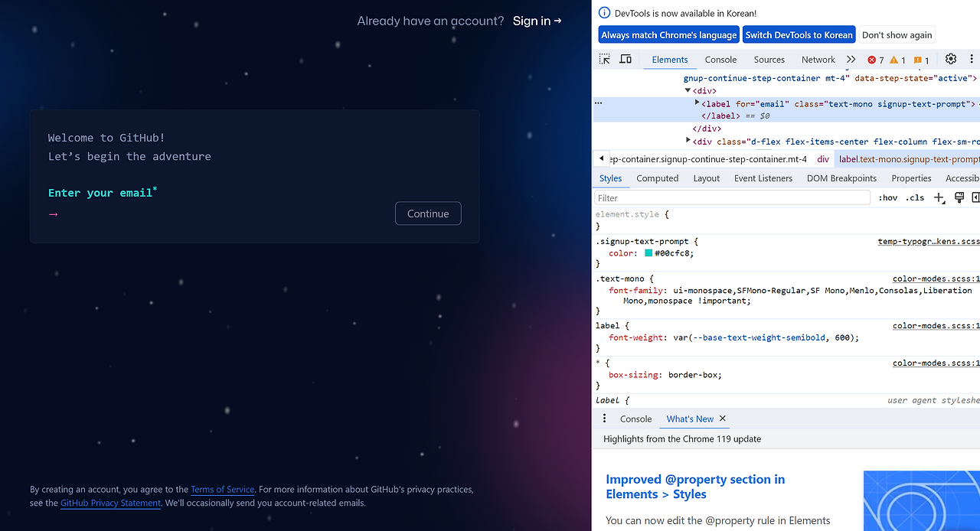
Task: Select the Styles pane tab
Action: tap(610, 178)
